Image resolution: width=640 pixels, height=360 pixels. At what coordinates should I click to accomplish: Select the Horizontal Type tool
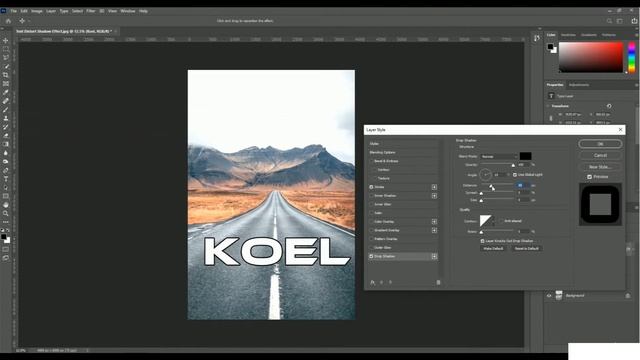pyautogui.click(x=6, y=179)
